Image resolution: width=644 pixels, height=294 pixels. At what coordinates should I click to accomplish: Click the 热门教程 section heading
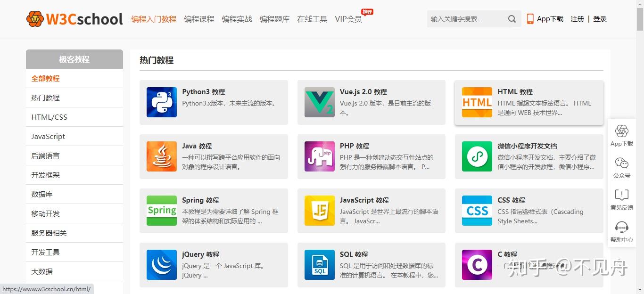pos(157,60)
